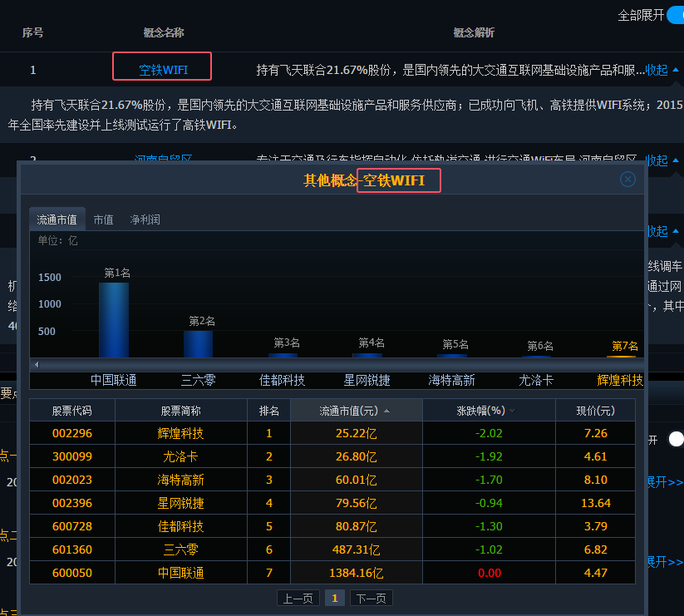Screen dimensions: 684x616
Task: Open the 空铁WIFI concept link
Action: pos(163,70)
